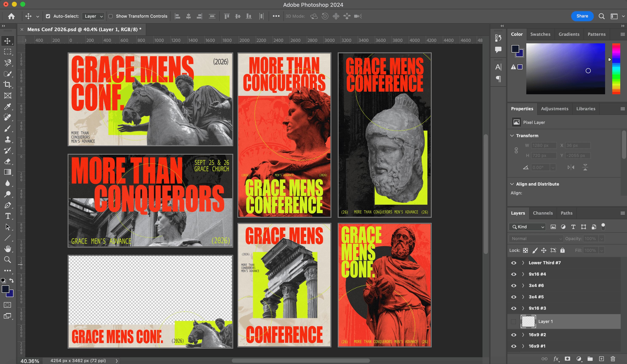This screenshot has height=364, width=627.
Task: Select the Clone Stamp tool
Action: [7, 139]
